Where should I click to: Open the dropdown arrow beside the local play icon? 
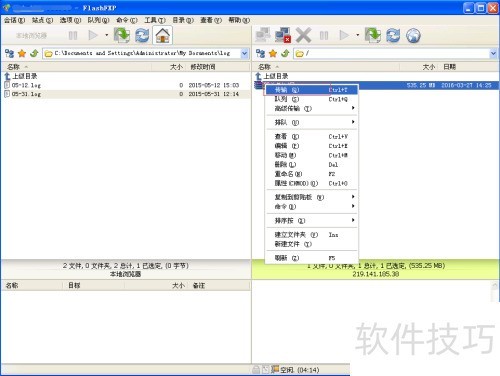pyautogui.click(x=107, y=35)
